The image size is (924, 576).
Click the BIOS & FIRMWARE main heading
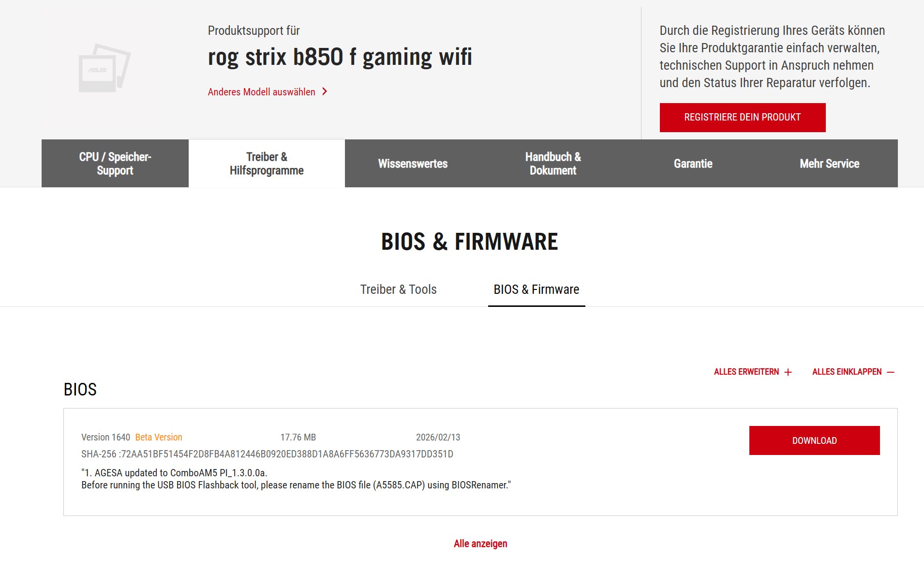(469, 242)
